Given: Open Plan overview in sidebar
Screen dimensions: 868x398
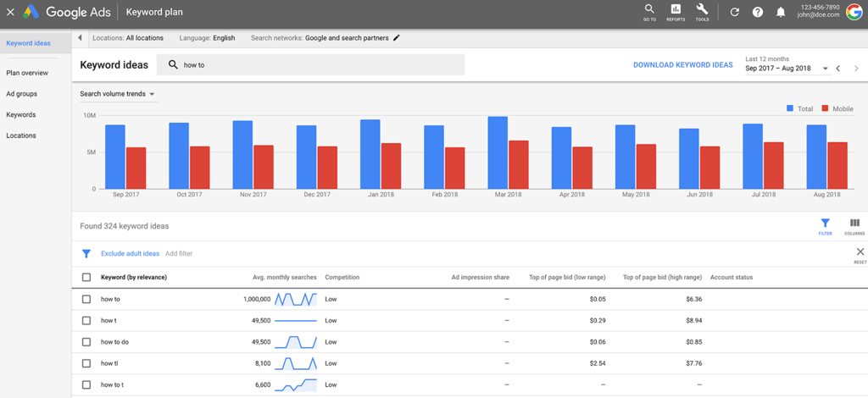Looking at the screenshot, I should click(27, 73).
